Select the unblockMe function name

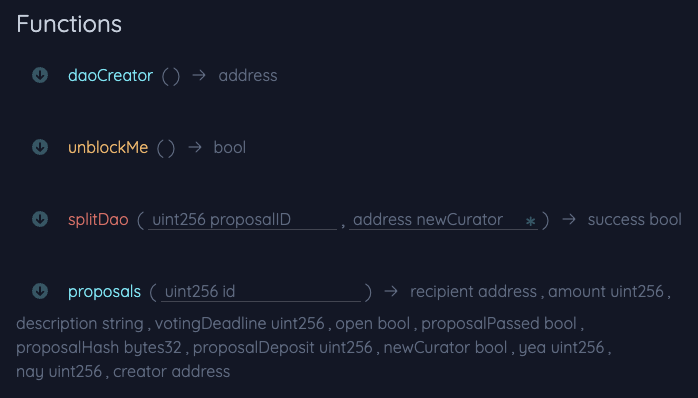tap(108, 147)
